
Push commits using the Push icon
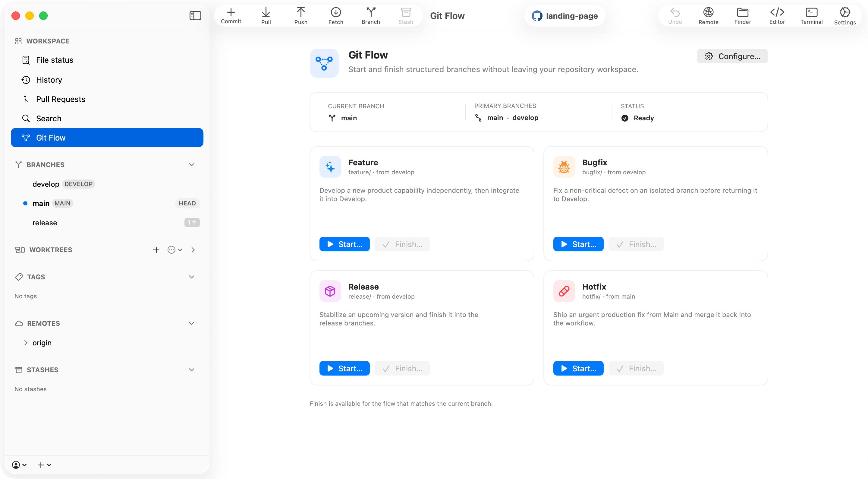tap(300, 16)
